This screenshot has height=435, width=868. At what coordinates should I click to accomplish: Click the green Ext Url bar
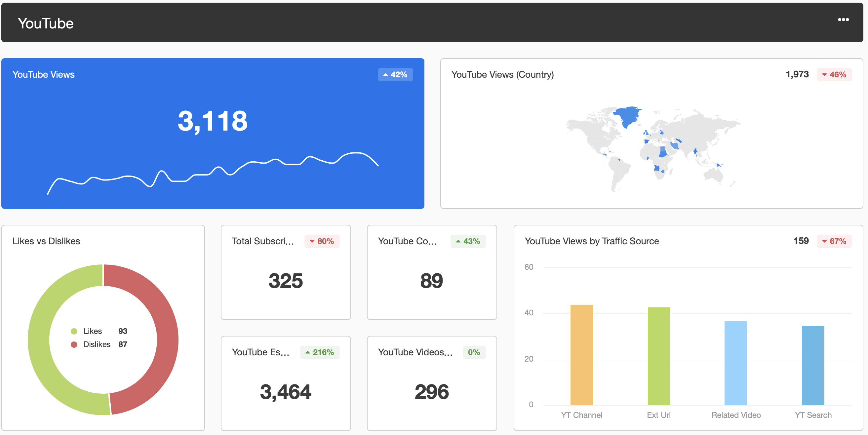(x=659, y=356)
